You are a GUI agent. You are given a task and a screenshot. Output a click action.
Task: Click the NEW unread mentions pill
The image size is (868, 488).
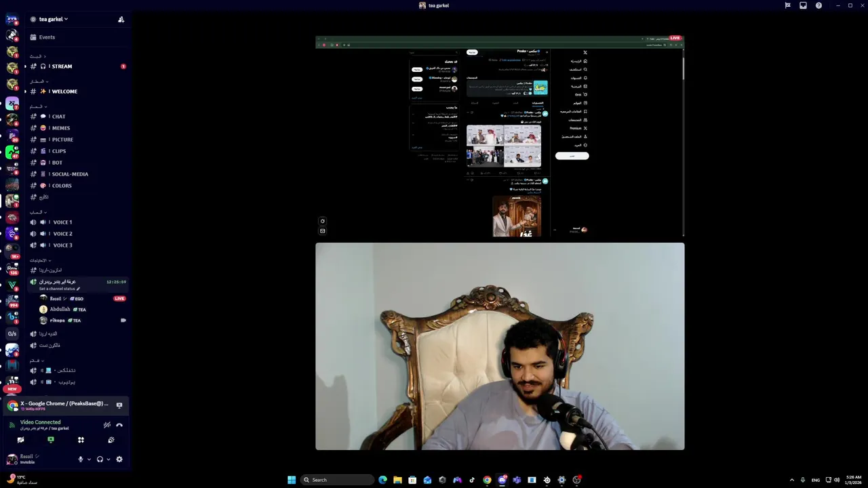pos(12,389)
